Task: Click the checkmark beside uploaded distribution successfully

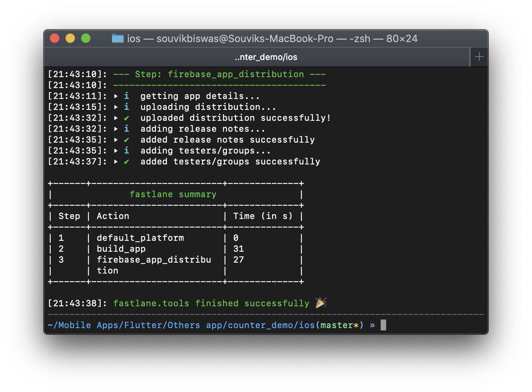Action: (x=126, y=118)
